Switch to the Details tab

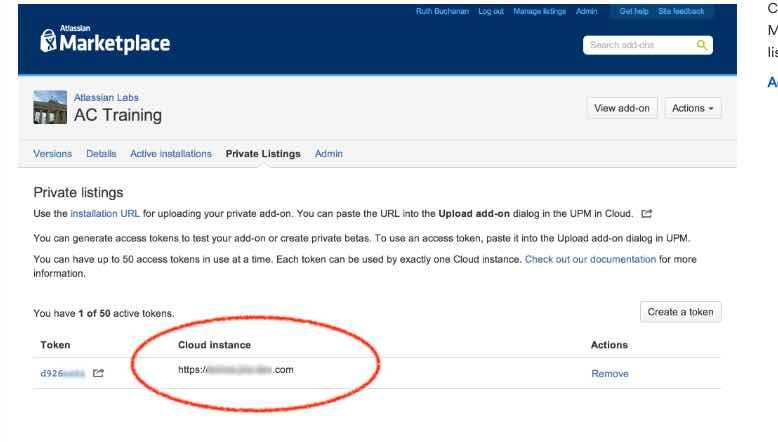point(101,154)
